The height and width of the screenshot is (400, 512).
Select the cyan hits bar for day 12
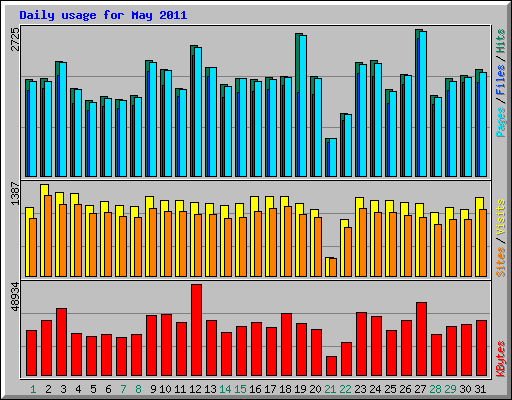point(198,112)
